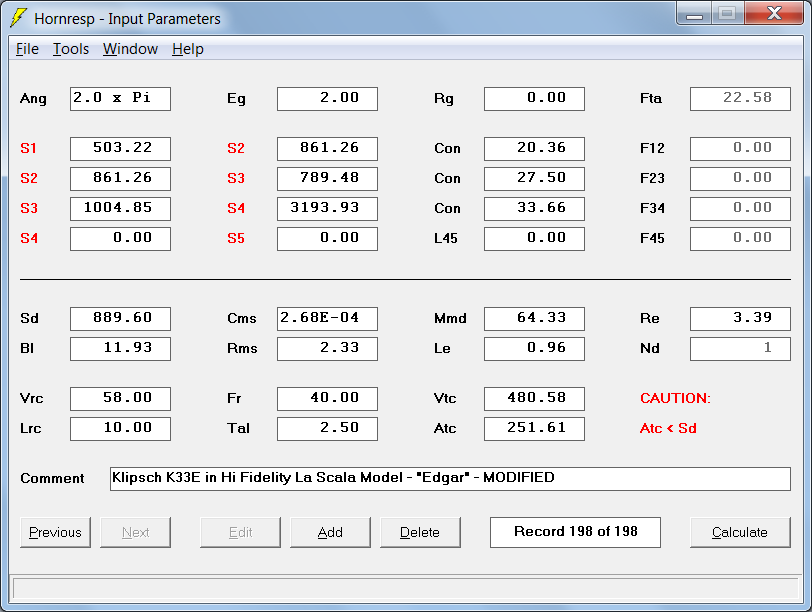Select the S3 field showing 1004.85
812x612 pixels.
(x=120, y=209)
